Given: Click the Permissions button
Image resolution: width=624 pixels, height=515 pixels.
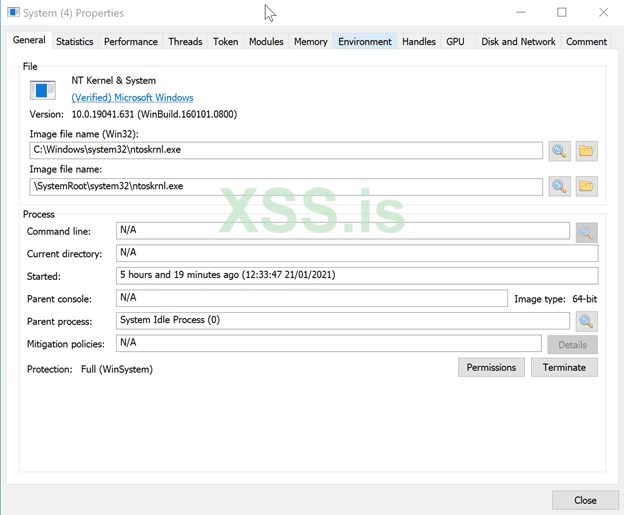Looking at the screenshot, I should (491, 367).
